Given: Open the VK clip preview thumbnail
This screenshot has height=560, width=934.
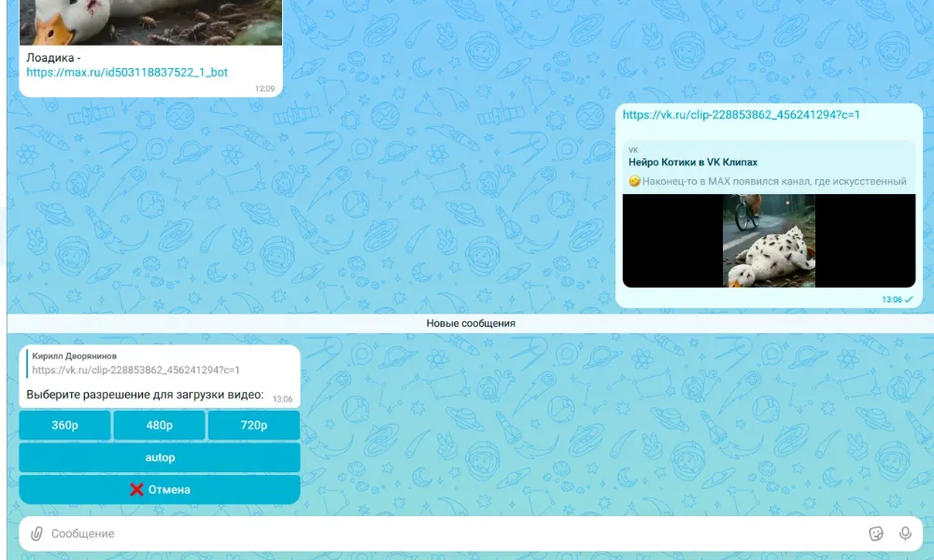Looking at the screenshot, I should (769, 241).
